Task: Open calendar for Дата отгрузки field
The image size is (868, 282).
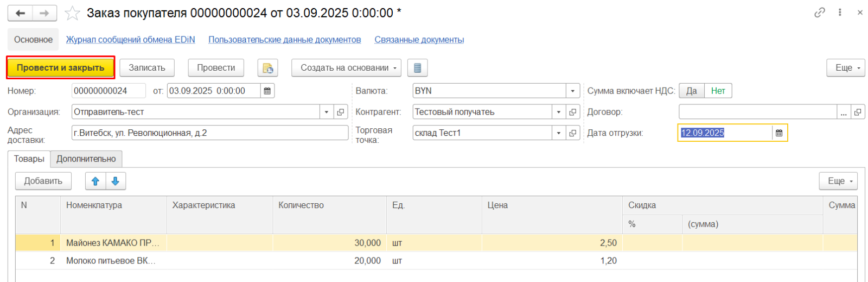Action: [779, 133]
